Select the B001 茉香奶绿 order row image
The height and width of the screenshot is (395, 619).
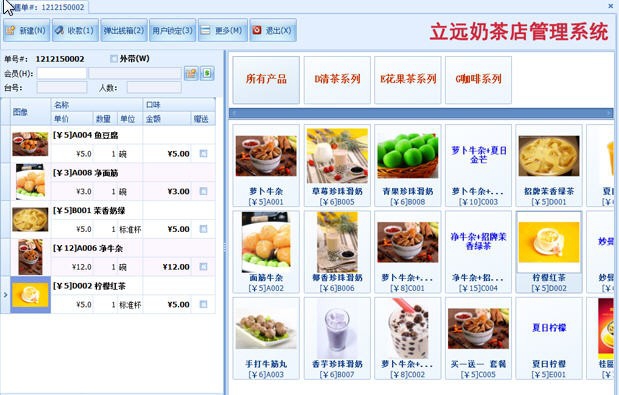30,219
